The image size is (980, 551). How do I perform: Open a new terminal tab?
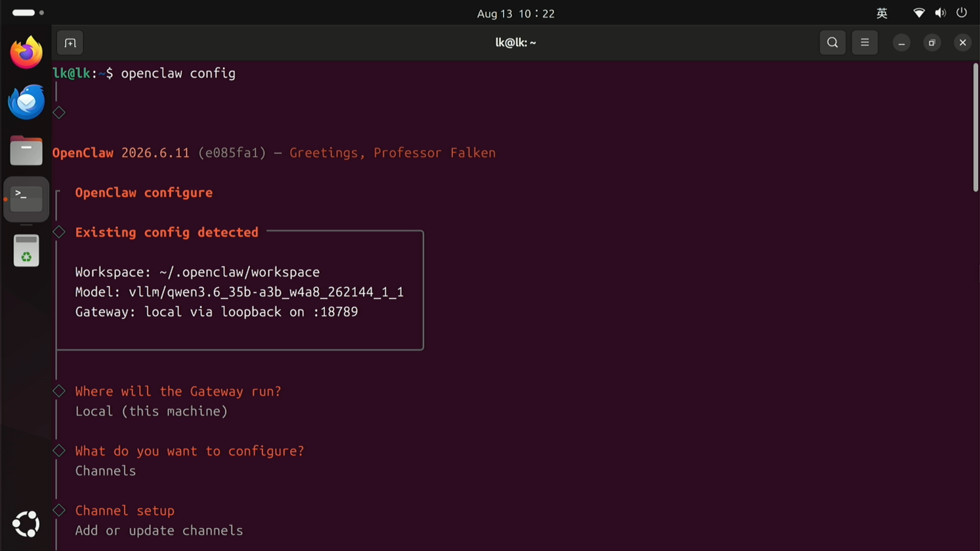[70, 43]
